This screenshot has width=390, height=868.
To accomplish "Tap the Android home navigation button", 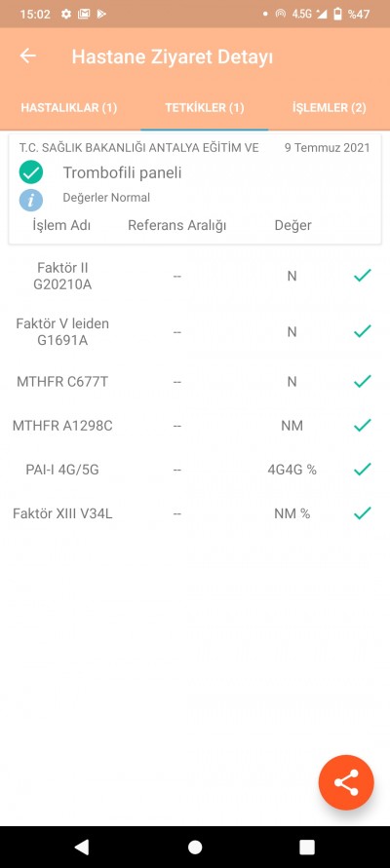I will pyautogui.click(x=195, y=847).
